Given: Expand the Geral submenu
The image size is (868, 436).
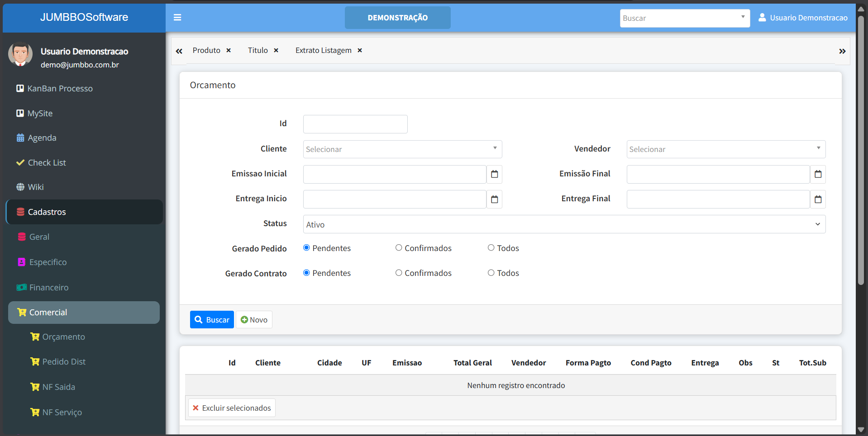Looking at the screenshot, I should (x=39, y=237).
